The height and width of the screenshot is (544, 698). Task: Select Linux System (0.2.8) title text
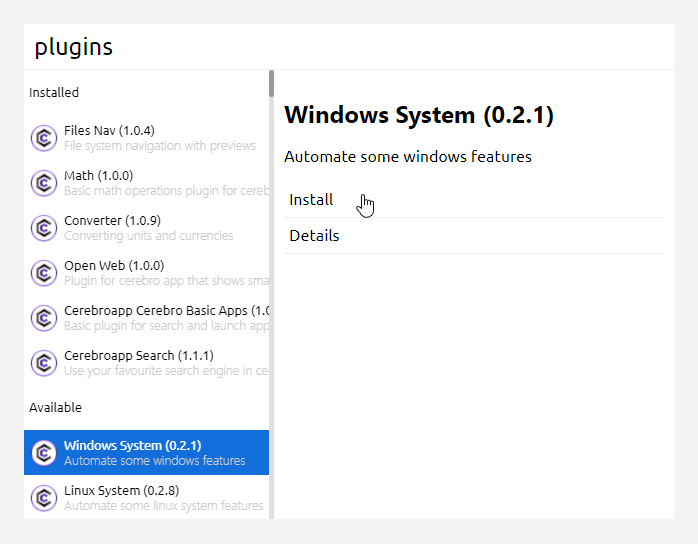(x=122, y=491)
